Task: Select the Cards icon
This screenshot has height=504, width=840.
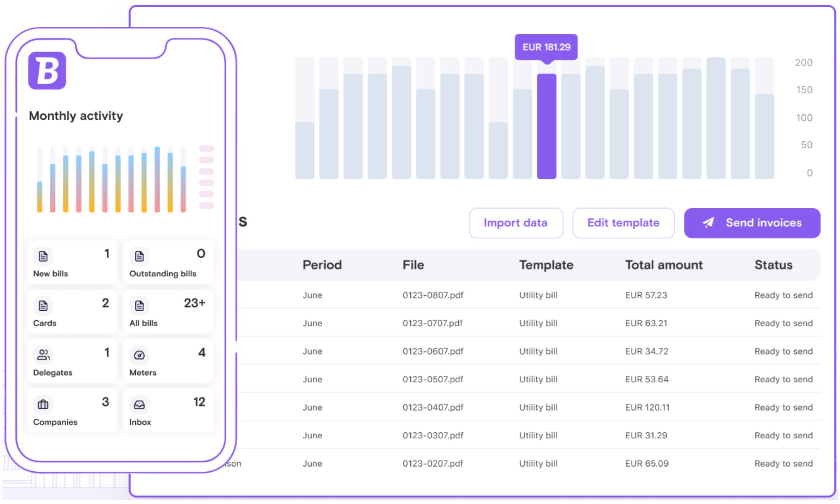Action: (x=43, y=305)
